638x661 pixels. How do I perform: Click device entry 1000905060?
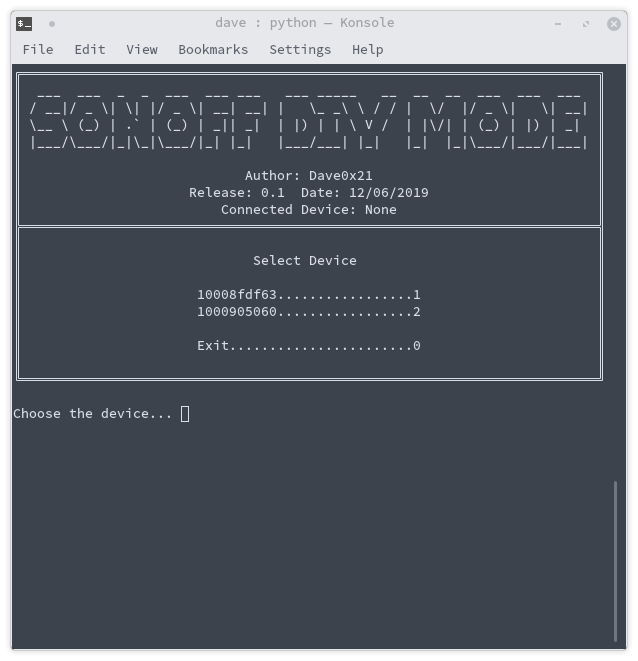(x=309, y=312)
